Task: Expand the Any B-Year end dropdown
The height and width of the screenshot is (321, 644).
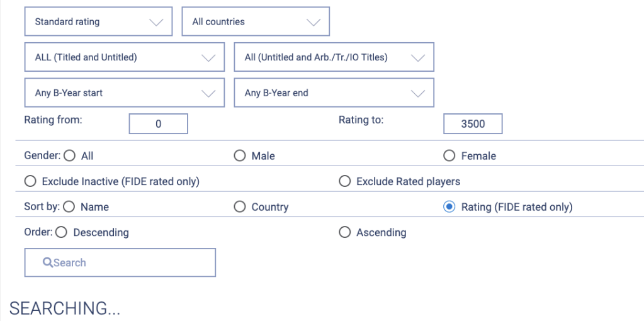Action: pos(334,93)
